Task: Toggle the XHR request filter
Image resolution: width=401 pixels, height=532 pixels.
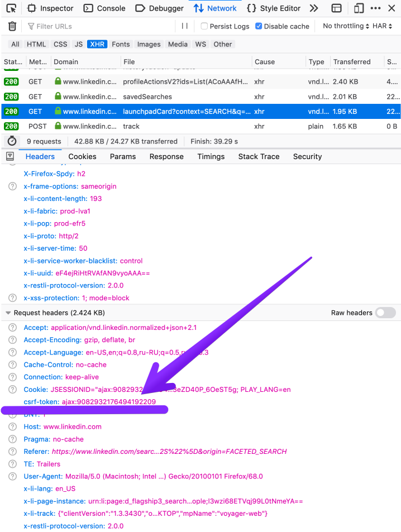Action: point(97,44)
